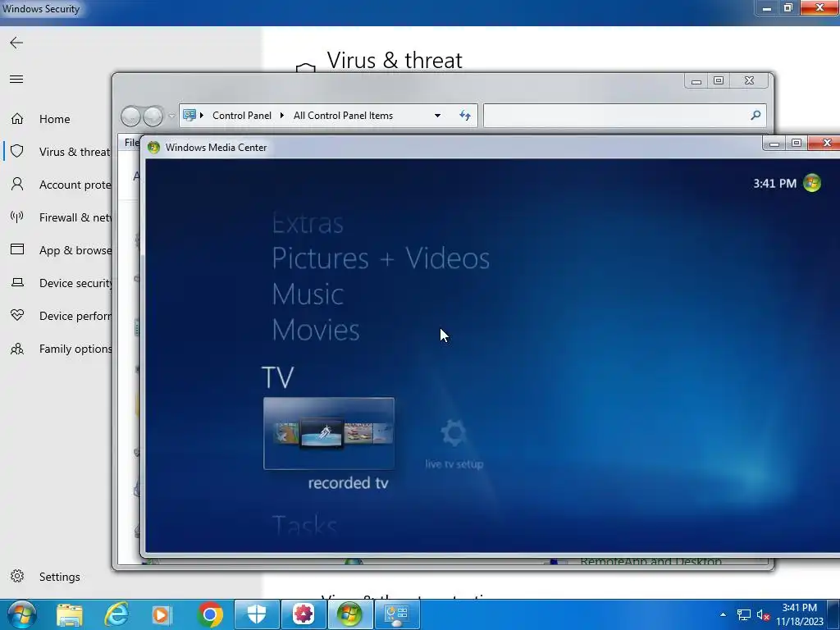Switch to Windows Media Center taskbar icon
The width and height of the screenshot is (840, 630).
coord(349,614)
